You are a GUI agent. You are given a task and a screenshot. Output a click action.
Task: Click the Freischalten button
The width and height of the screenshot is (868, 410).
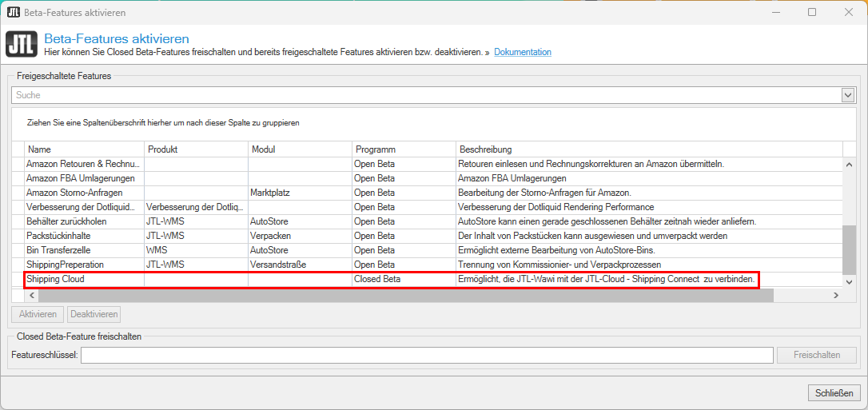(817, 355)
